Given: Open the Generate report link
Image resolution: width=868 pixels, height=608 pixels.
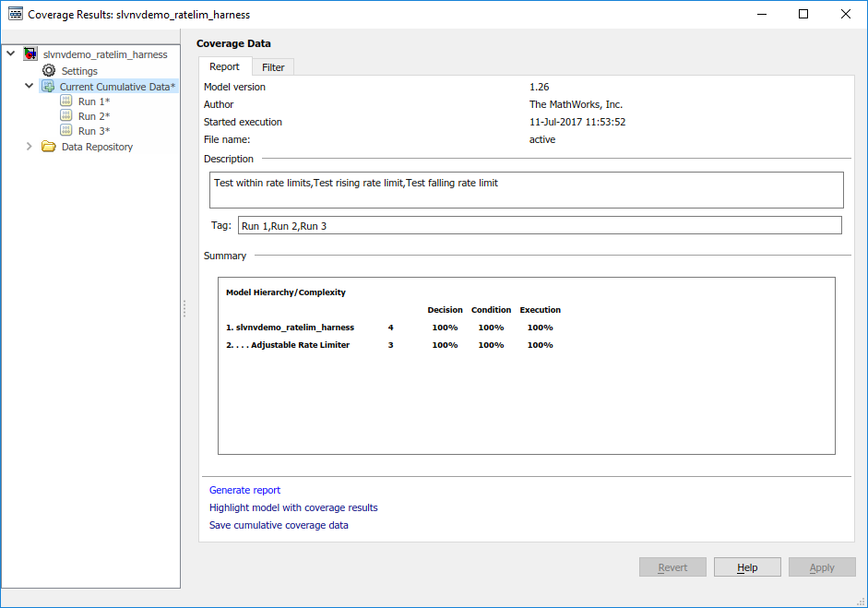Looking at the screenshot, I should coord(244,490).
